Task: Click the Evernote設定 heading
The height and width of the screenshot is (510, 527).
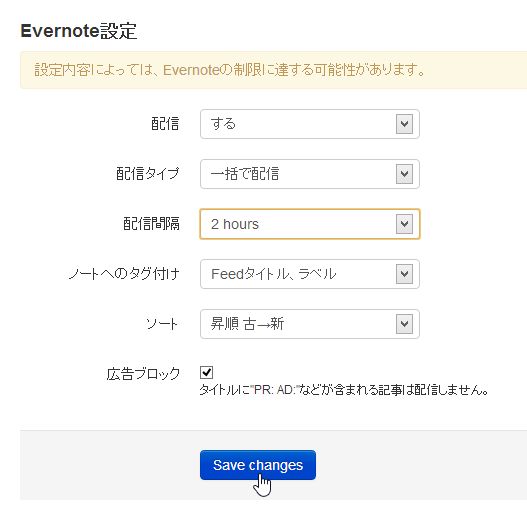Action: click(79, 31)
